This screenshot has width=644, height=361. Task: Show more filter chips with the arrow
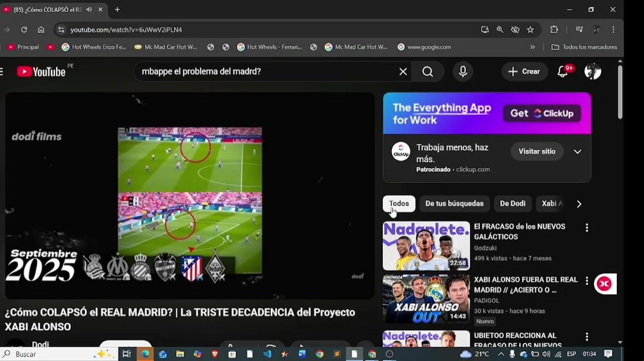(579, 204)
